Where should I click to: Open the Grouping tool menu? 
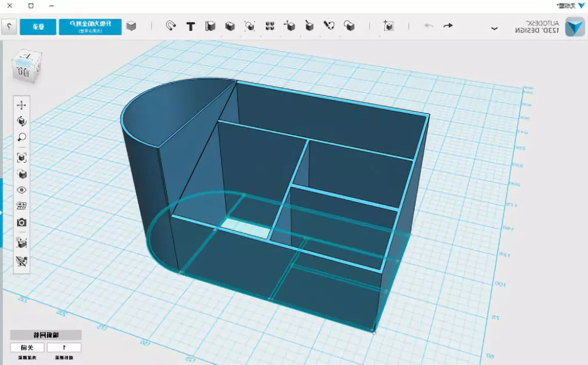coord(249,26)
